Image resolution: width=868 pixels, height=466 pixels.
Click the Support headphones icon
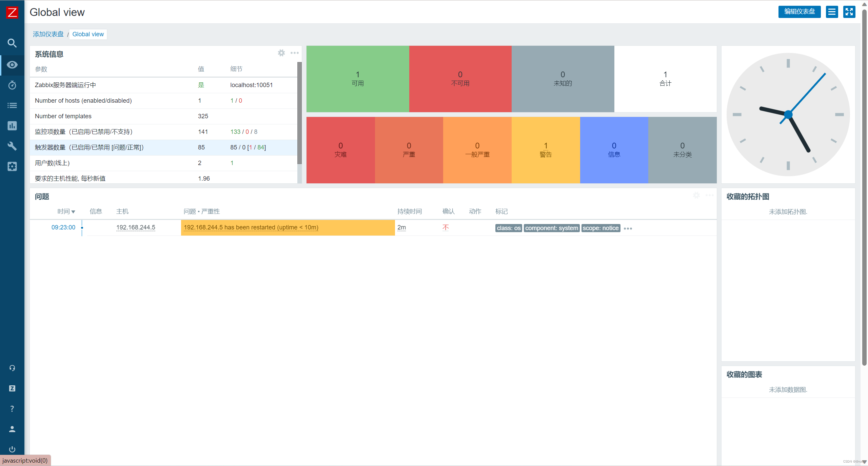pos(12,368)
